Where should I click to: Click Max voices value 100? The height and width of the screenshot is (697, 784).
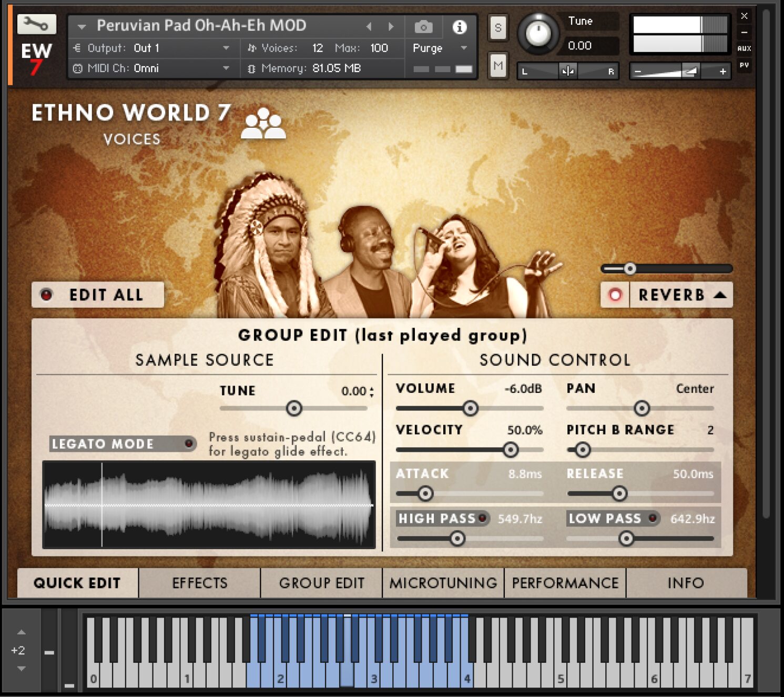click(379, 48)
